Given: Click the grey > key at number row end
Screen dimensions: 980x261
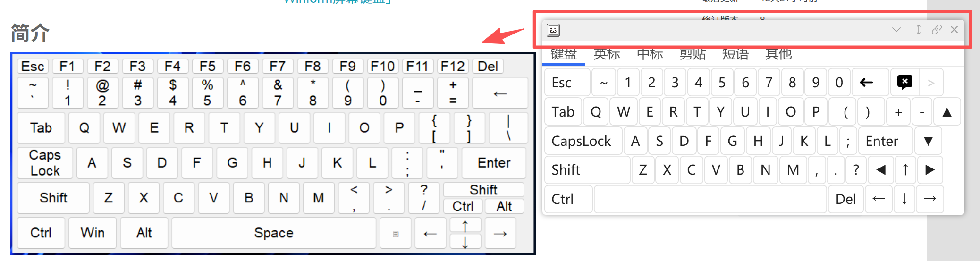Looking at the screenshot, I should pyautogui.click(x=931, y=83).
